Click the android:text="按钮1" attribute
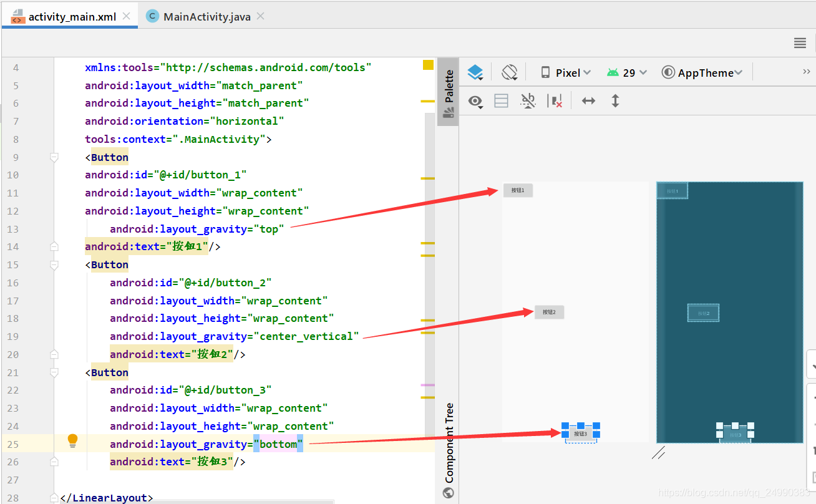 pyautogui.click(x=147, y=246)
